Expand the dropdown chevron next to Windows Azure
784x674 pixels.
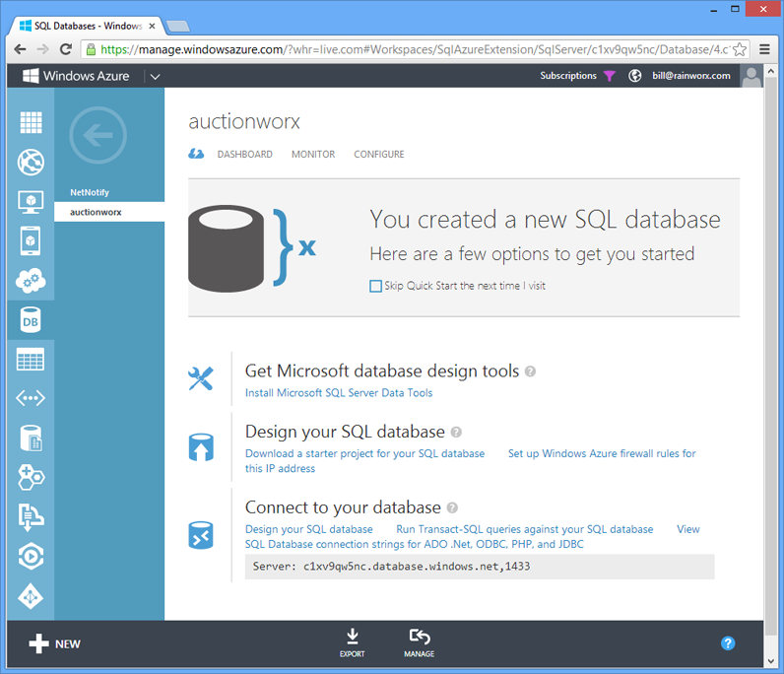(155, 77)
